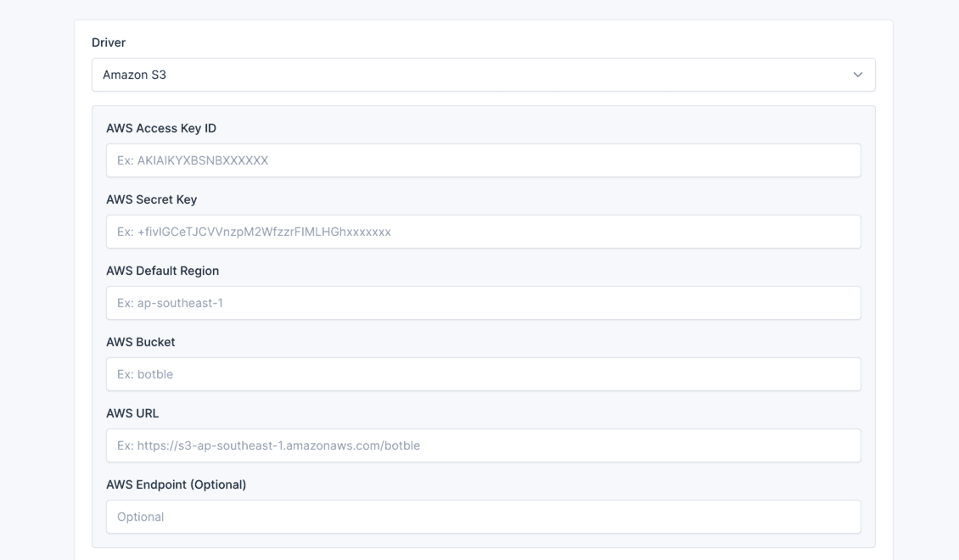Viewport: 959px width, 560px height.
Task: Click the "AWS Access Key ID" label
Action: [161, 128]
